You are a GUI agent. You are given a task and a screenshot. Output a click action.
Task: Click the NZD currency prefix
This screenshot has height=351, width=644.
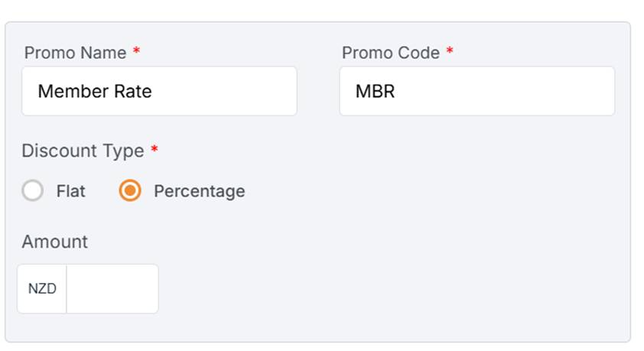pos(42,289)
